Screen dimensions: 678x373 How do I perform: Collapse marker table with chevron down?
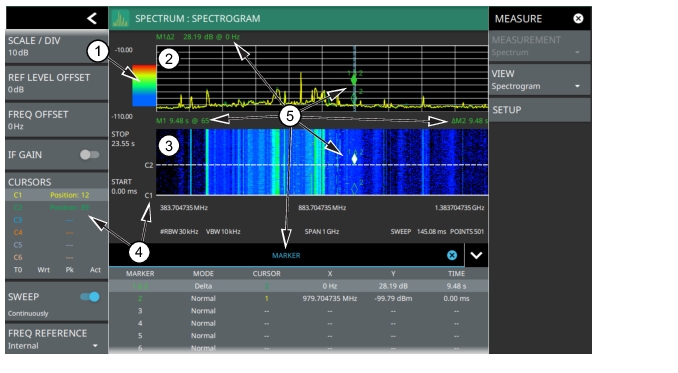click(476, 255)
